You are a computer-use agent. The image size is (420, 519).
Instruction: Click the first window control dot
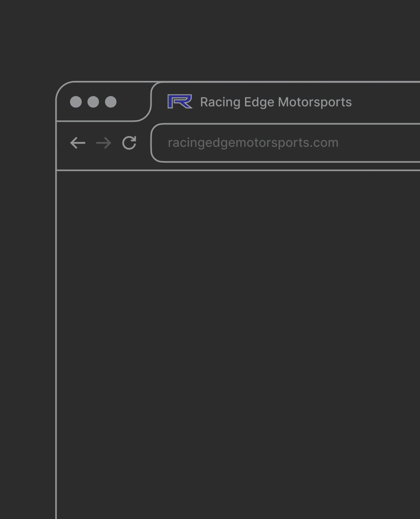(x=76, y=102)
